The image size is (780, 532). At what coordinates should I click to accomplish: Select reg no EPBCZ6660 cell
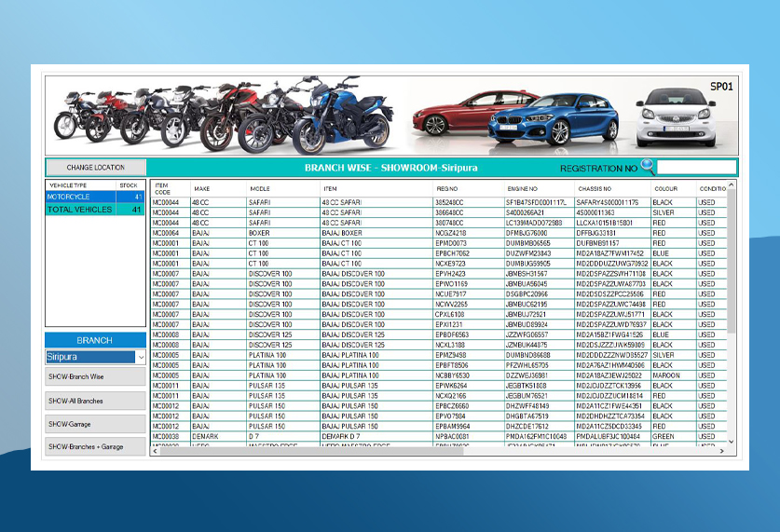click(469, 406)
